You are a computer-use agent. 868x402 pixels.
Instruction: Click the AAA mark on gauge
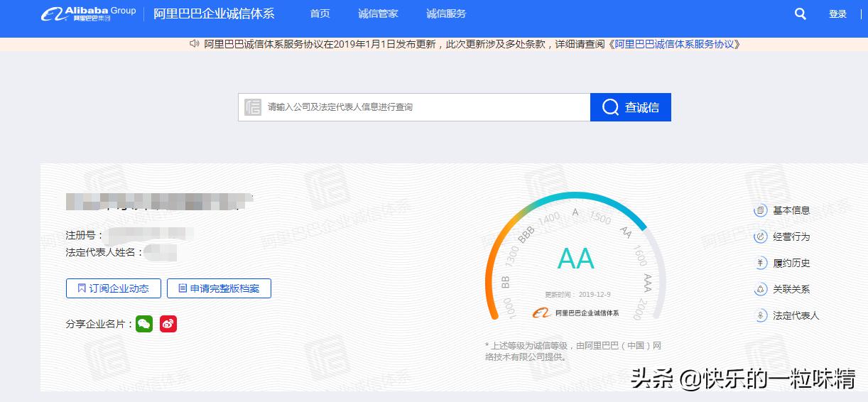point(647,282)
